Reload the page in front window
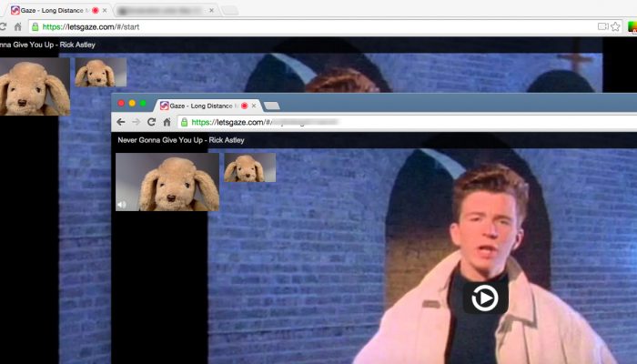The width and height of the screenshot is (637, 364). click(x=152, y=122)
